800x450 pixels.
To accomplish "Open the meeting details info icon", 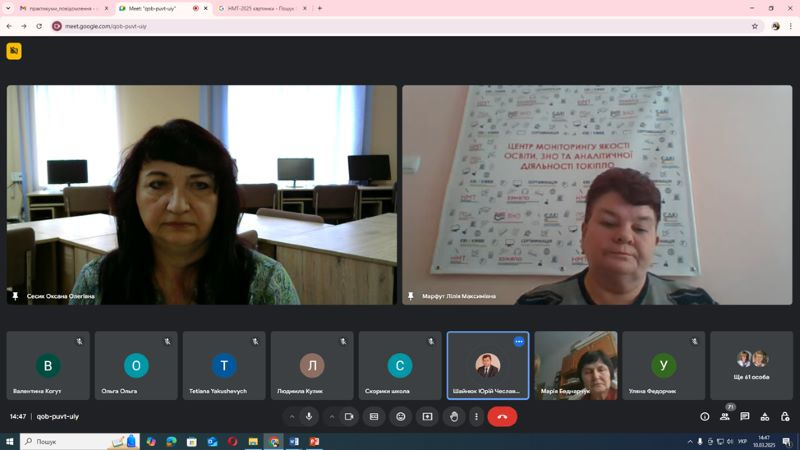I will [x=705, y=416].
